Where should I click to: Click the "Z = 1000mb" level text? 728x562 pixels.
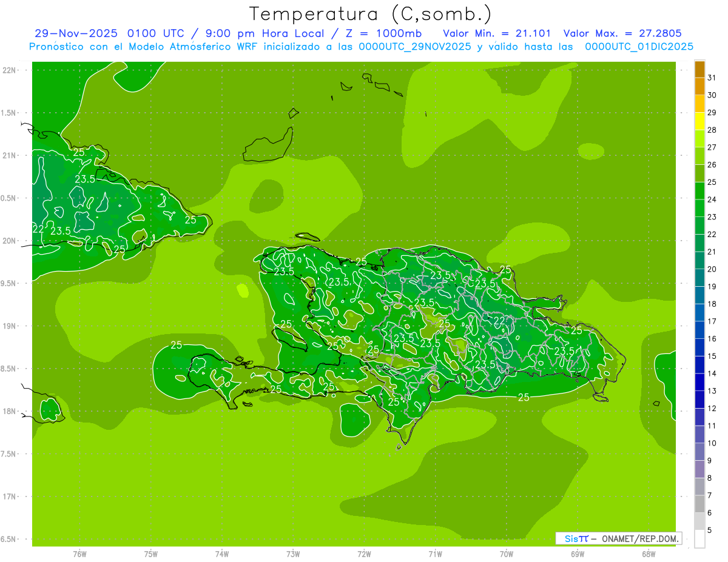click(385, 33)
